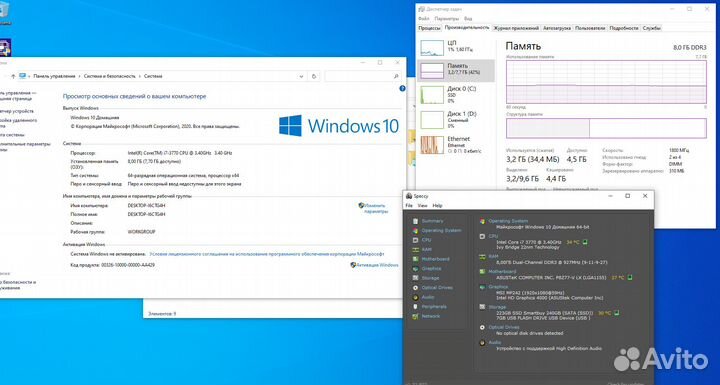The height and width of the screenshot is (385, 720).
Task: Open the address bar history dropdown
Action: click(x=301, y=76)
